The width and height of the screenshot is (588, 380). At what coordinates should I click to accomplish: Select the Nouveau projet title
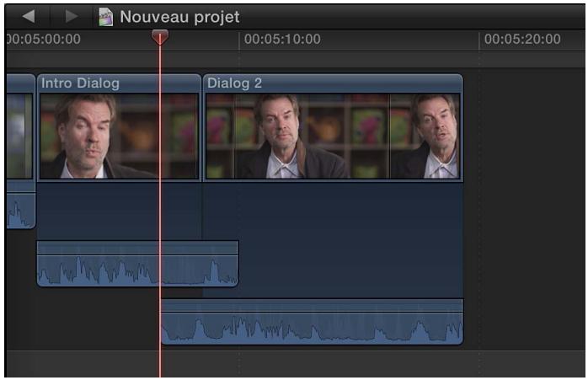click(179, 17)
